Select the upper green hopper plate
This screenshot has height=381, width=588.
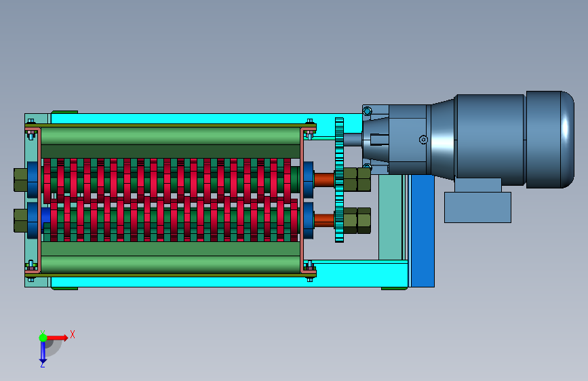pos(170,136)
